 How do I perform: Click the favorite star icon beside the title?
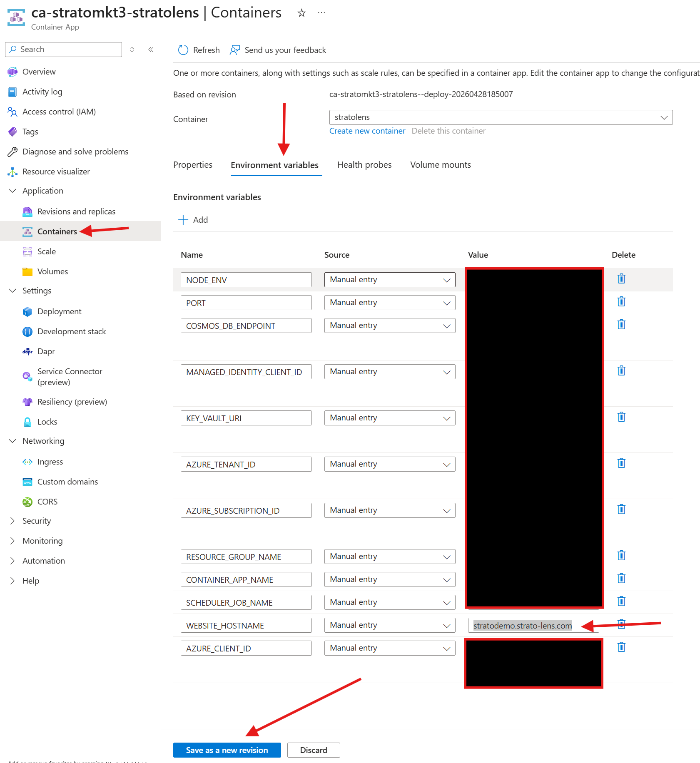tap(301, 13)
